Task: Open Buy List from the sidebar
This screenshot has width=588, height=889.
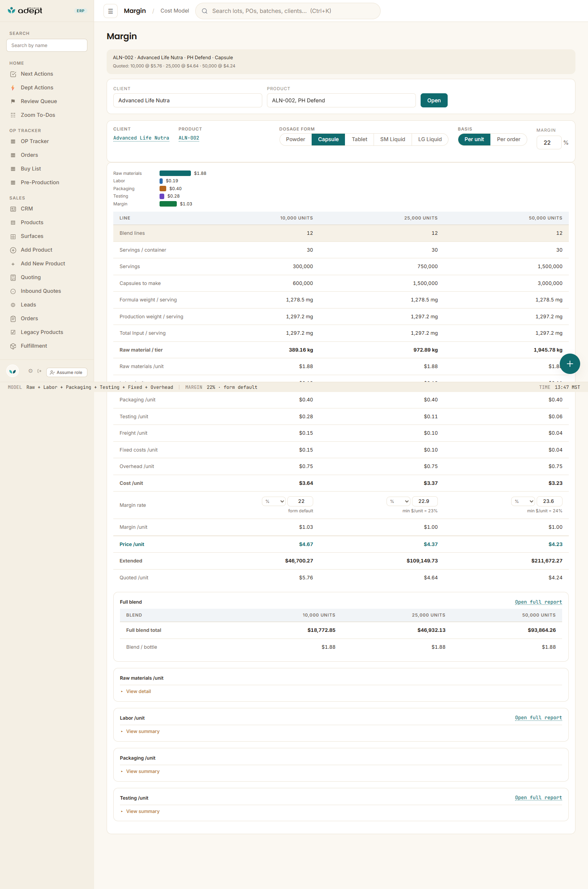Action: 31,169
